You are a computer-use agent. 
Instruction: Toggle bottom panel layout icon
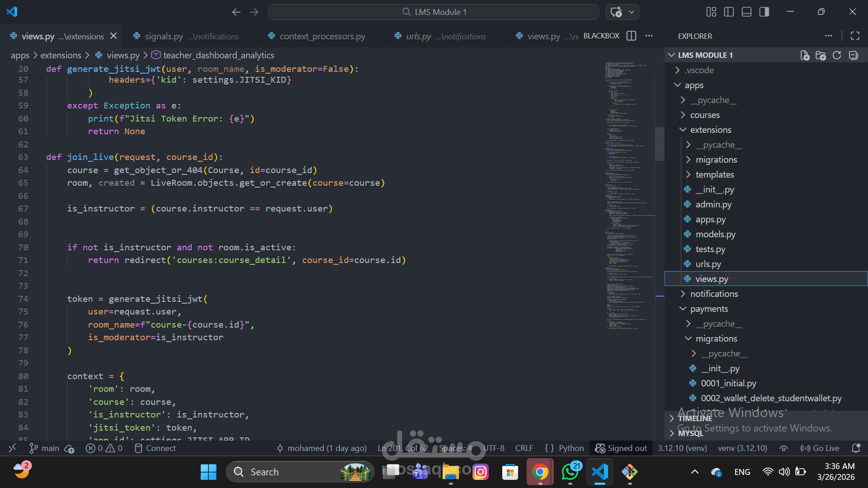746,12
